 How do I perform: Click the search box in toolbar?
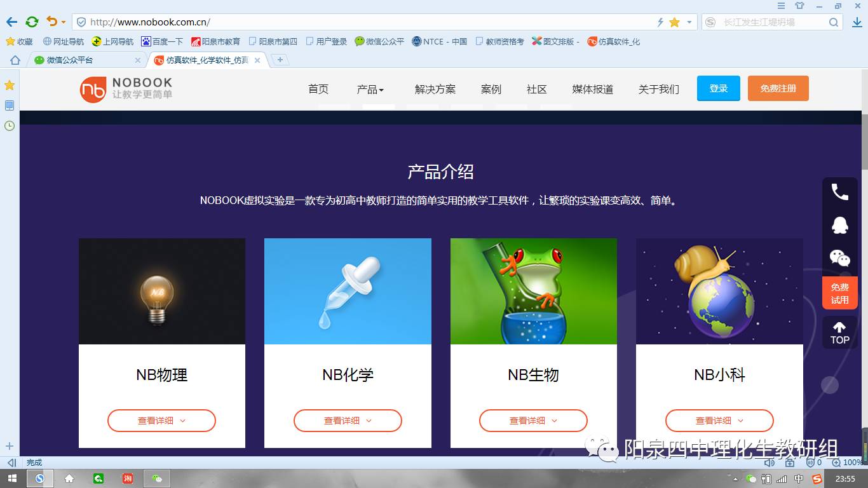coord(772,22)
